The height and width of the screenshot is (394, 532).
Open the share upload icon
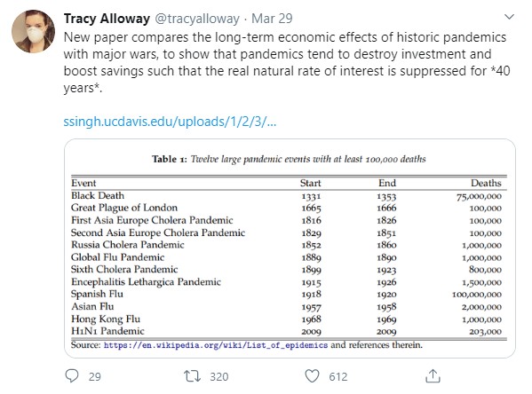pyautogui.click(x=433, y=376)
